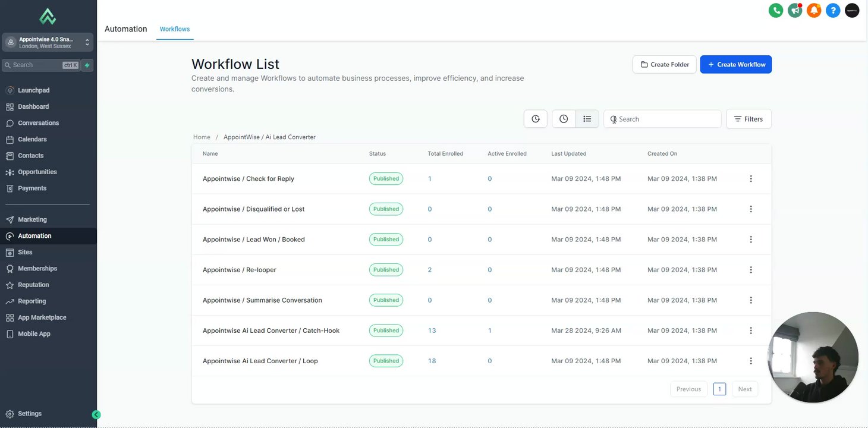Click the Create Folder button

(x=664, y=64)
